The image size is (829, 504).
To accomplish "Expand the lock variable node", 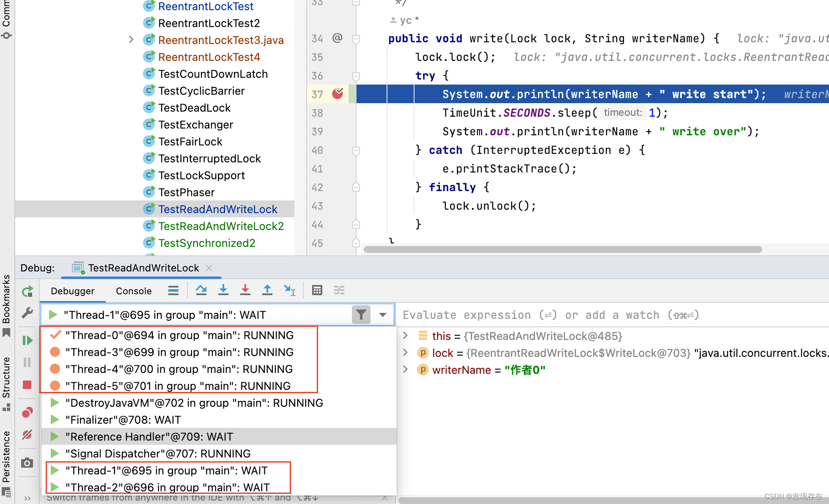I will 405,353.
